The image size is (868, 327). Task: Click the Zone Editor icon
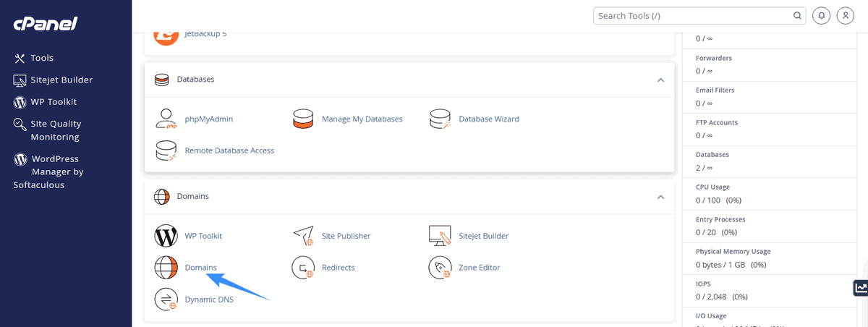(440, 268)
